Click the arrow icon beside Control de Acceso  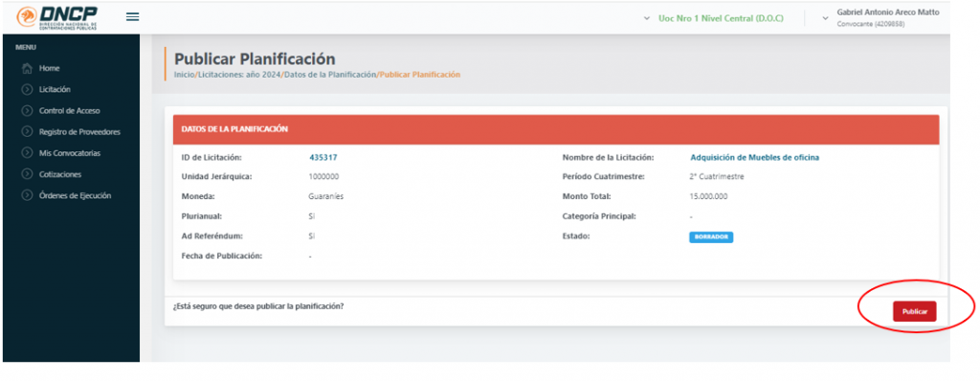[x=27, y=111]
